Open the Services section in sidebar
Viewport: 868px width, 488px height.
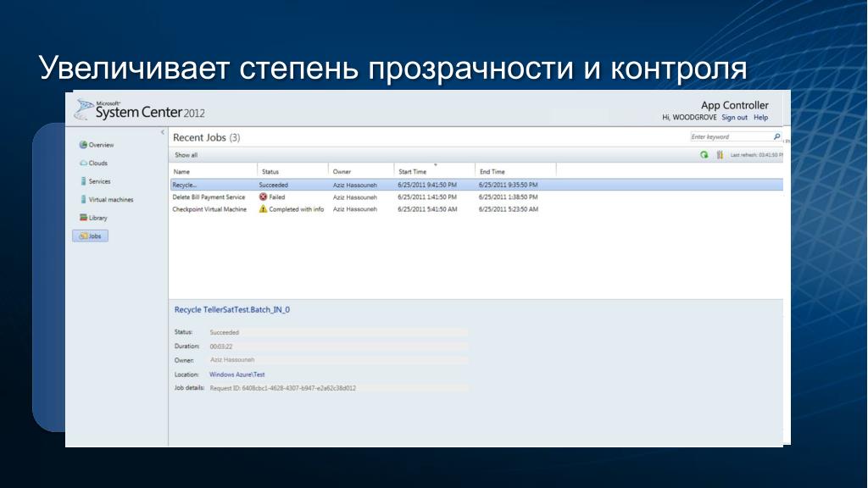tap(98, 181)
